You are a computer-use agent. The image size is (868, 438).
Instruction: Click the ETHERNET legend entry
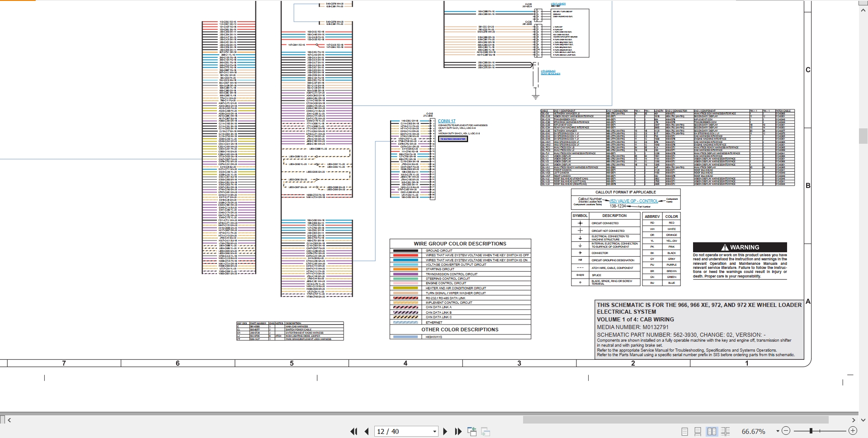click(x=434, y=322)
